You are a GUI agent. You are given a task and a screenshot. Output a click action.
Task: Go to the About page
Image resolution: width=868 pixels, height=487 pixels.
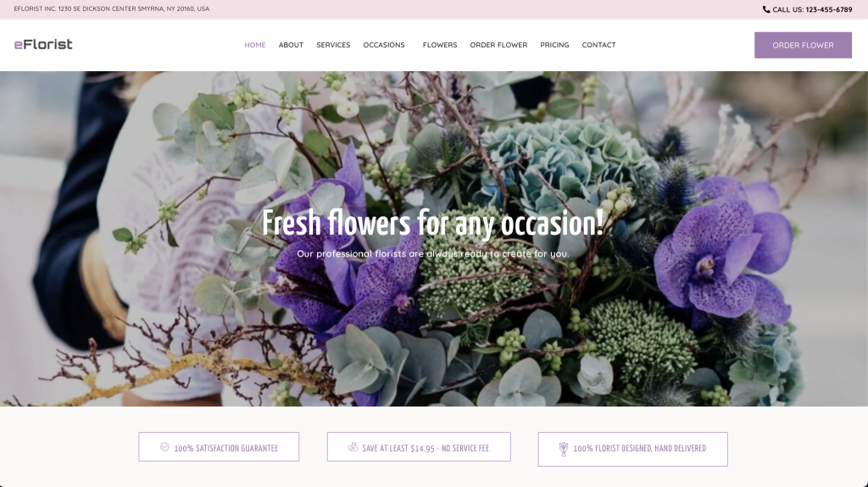click(291, 45)
